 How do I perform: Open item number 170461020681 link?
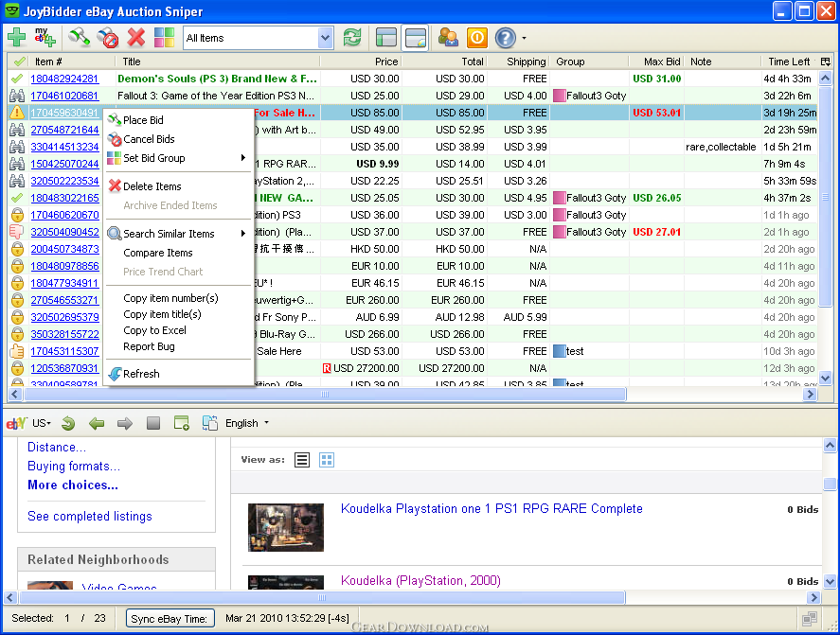tap(64, 96)
